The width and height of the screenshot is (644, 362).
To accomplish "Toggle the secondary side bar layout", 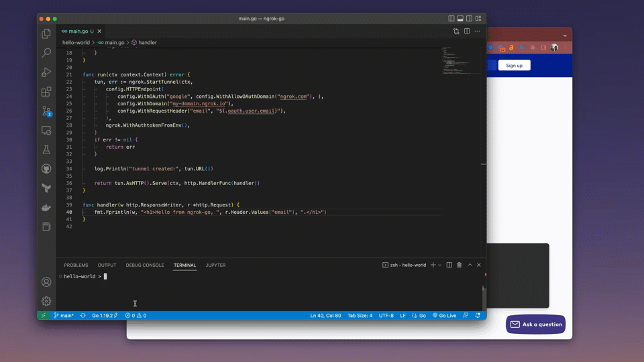I will 470,19.
